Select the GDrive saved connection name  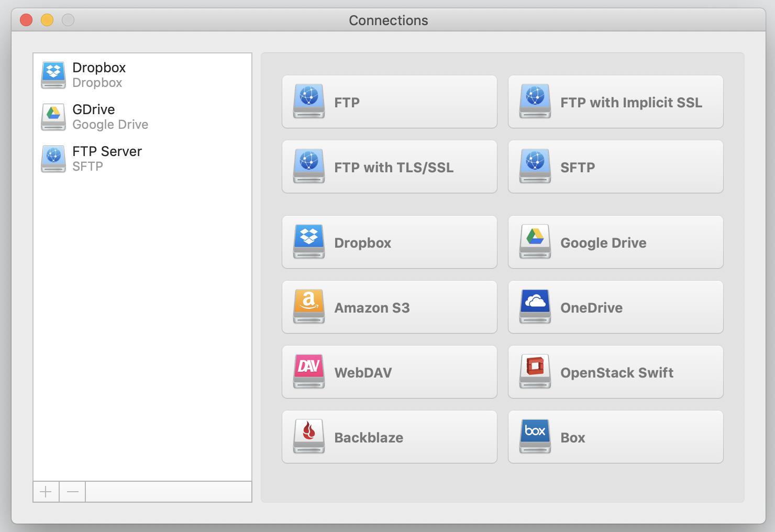[94, 109]
